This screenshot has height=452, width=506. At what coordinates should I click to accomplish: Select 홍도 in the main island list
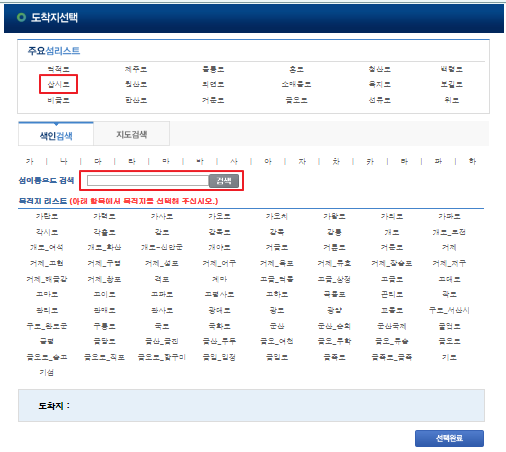coord(296,69)
